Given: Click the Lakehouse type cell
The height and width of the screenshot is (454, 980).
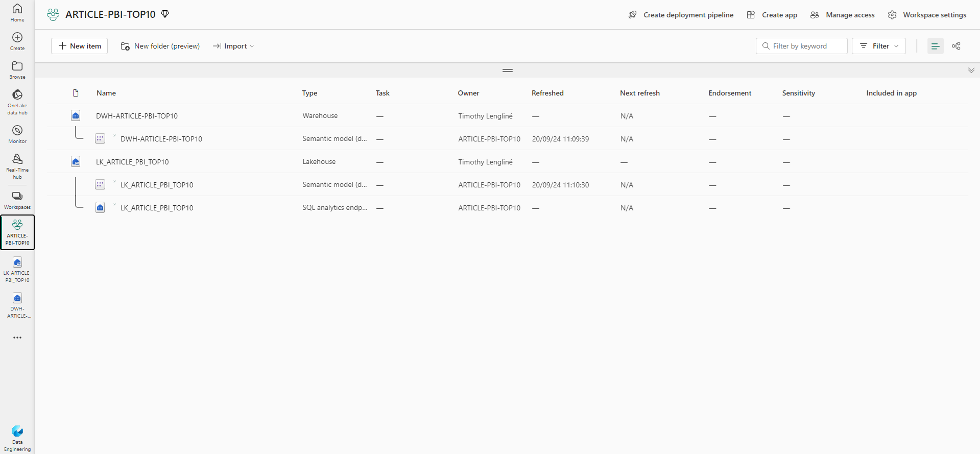Looking at the screenshot, I should click(319, 161).
